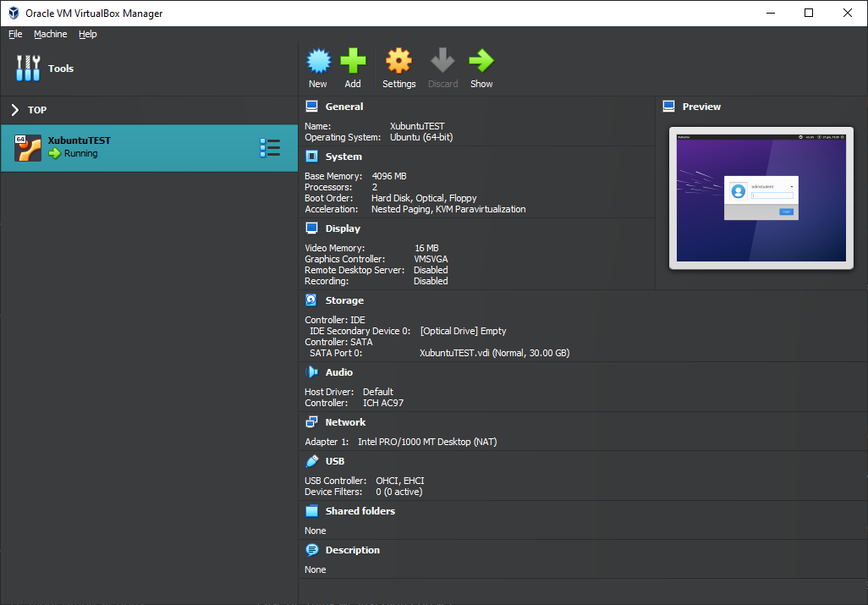The width and height of the screenshot is (868, 605).
Task: Click the '4096 MB' base memory value
Action: pyautogui.click(x=389, y=176)
